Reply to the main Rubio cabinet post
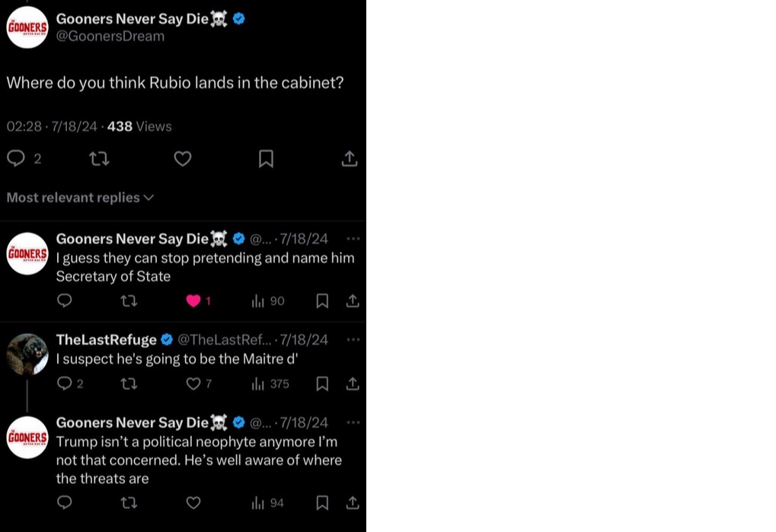 point(16,158)
